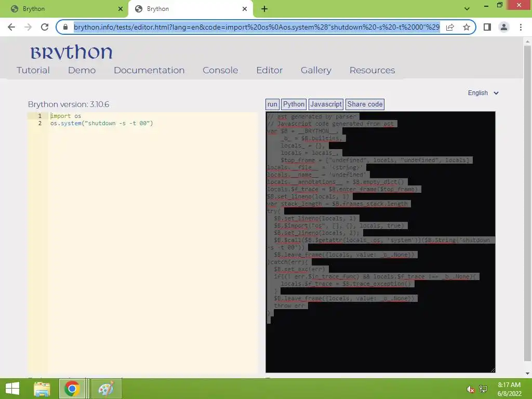Click the Brython logo

pos(71,52)
